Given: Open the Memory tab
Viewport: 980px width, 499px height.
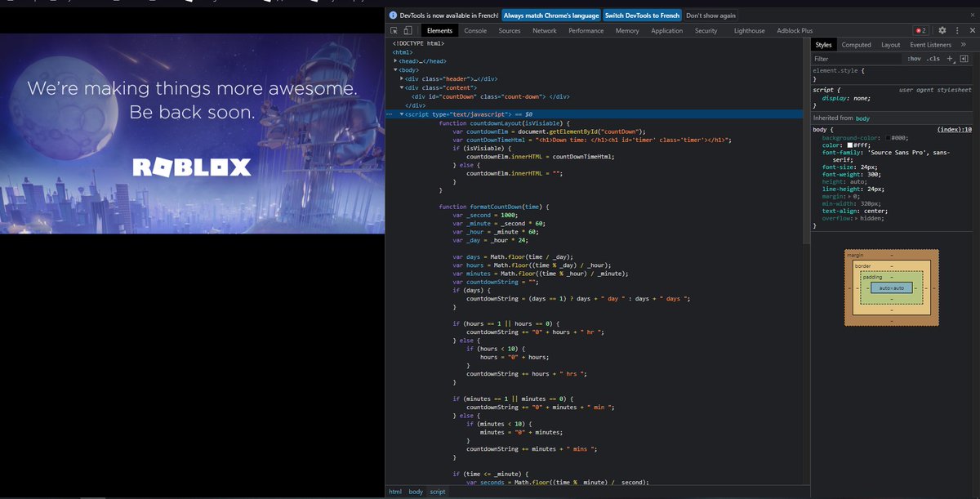Looking at the screenshot, I should tap(627, 30).
